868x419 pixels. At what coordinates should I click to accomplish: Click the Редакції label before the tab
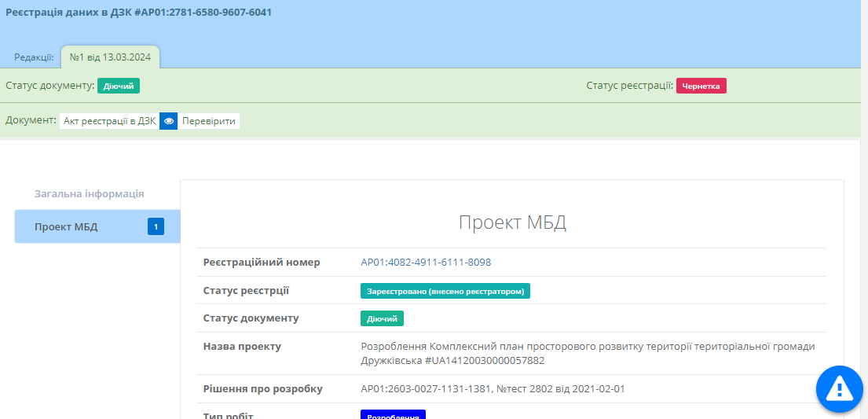pos(34,57)
